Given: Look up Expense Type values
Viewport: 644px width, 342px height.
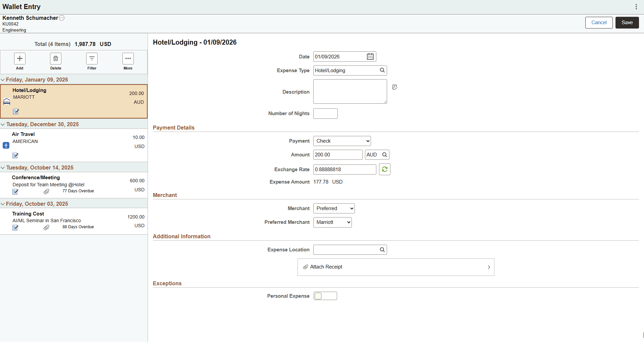Looking at the screenshot, I should tap(382, 70).
